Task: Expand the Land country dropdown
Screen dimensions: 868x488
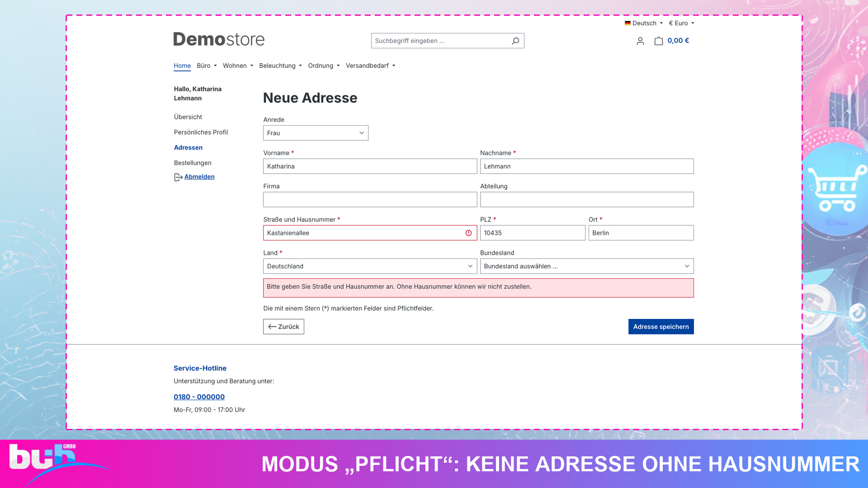Action: [370, 266]
